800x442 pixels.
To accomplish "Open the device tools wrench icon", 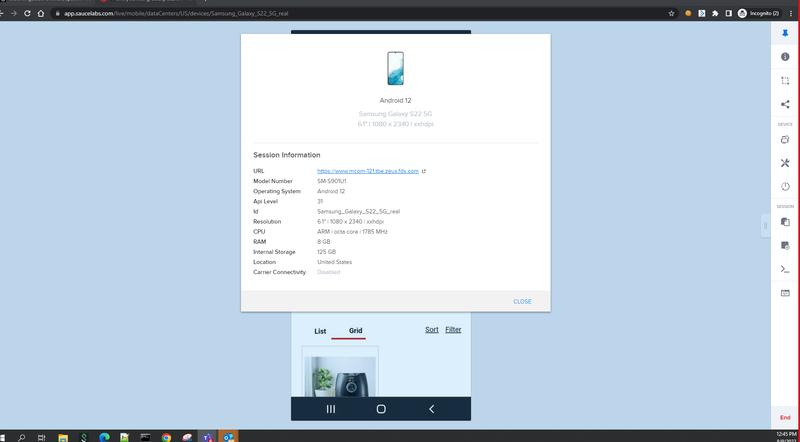I will click(785, 163).
